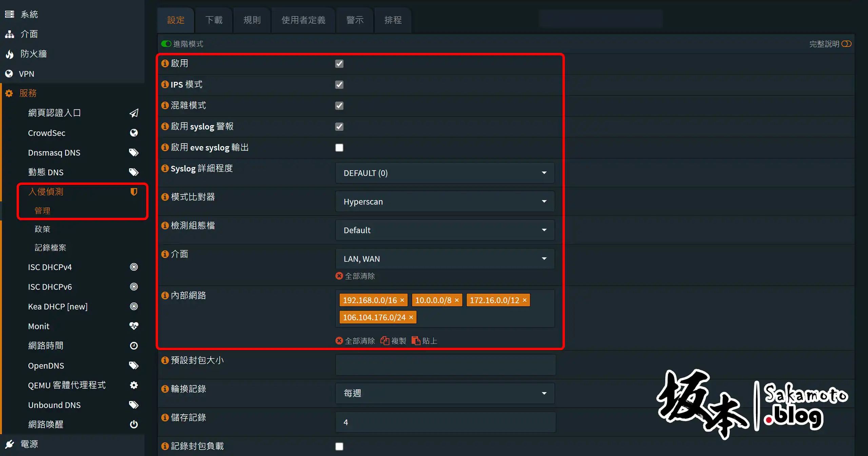Open the 模式比對器 Hyperscan dropdown
The width and height of the screenshot is (868, 456).
tap(445, 201)
